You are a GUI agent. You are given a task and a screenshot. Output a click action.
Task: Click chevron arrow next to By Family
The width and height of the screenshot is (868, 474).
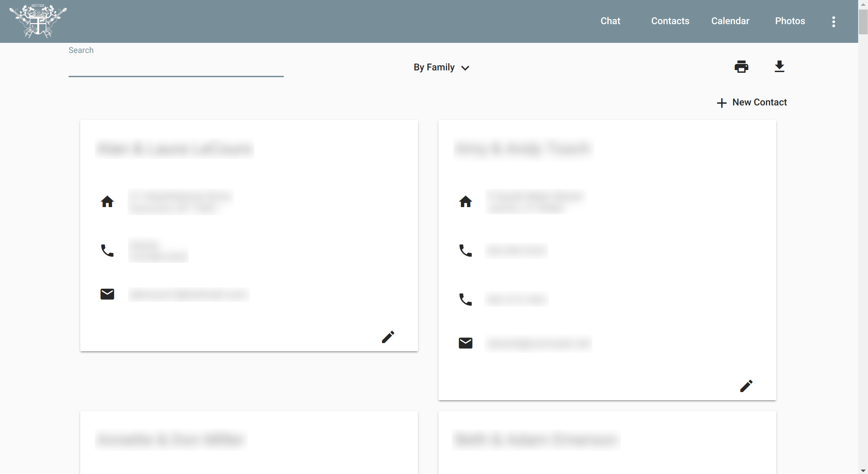[465, 68]
